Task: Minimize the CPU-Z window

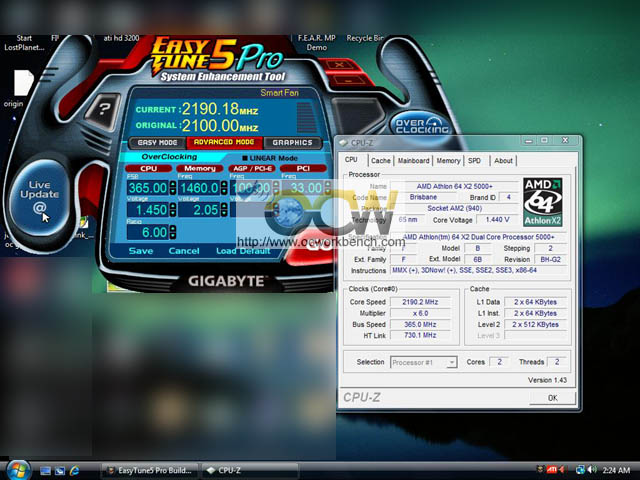Action: pos(529,141)
